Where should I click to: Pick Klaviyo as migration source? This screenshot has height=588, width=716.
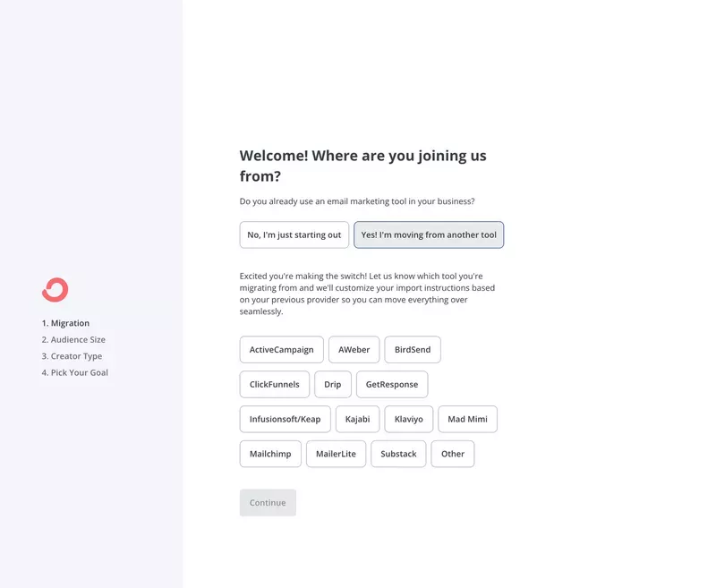408,419
